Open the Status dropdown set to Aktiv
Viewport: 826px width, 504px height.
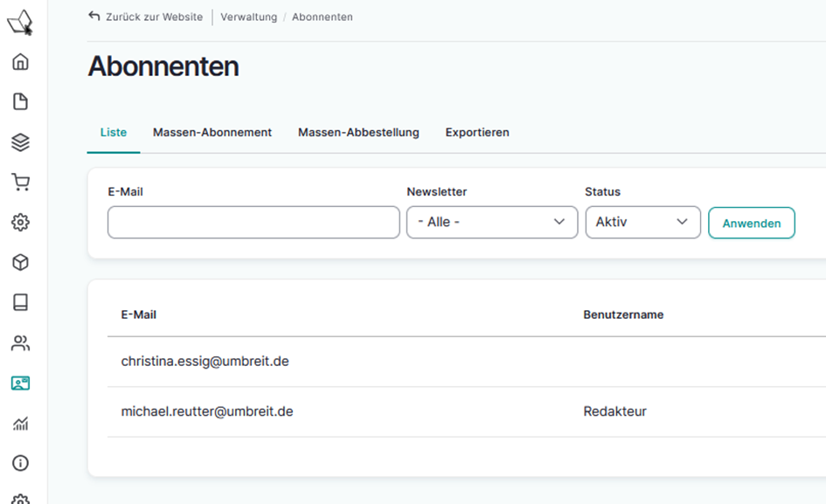[642, 222]
